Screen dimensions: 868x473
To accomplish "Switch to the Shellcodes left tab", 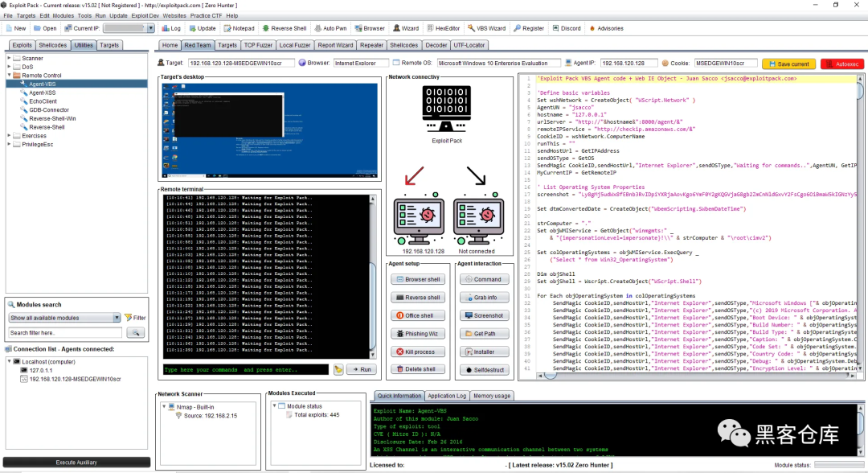I will click(x=52, y=45).
